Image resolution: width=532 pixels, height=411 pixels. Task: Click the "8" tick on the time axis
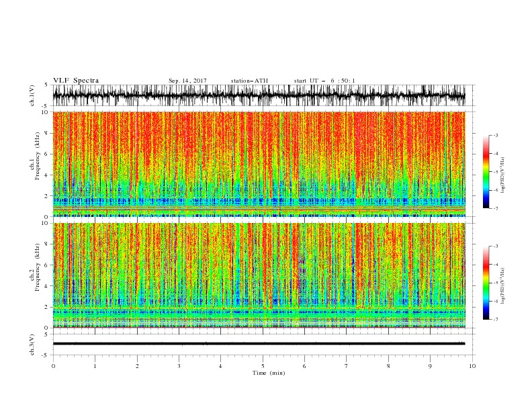click(x=388, y=366)
